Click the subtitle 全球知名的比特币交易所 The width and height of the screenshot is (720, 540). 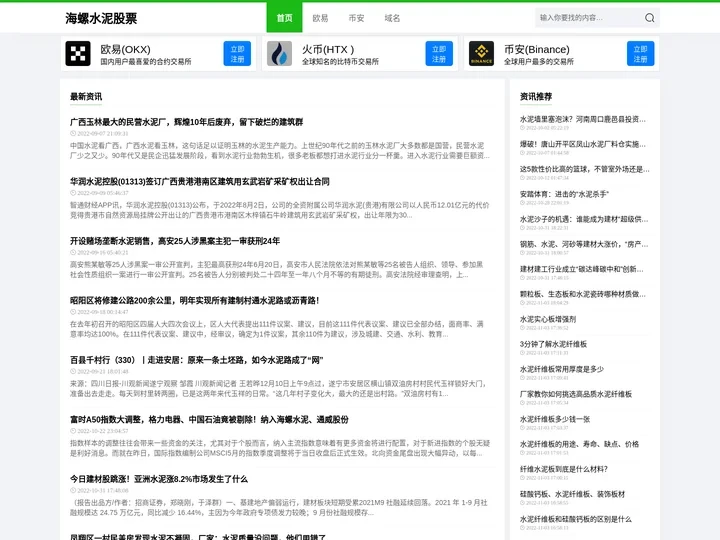click(x=340, y=62)
